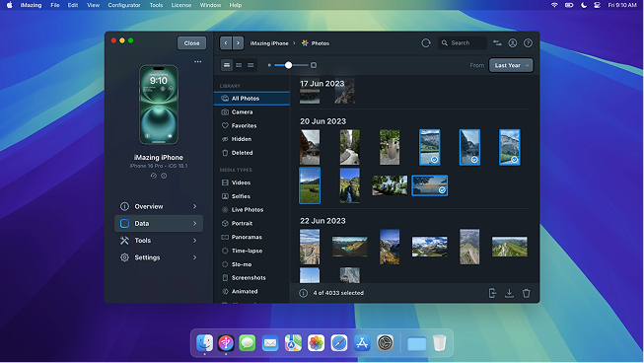Open Safari from the dock
Viewport: 644px width, 363px height.
tap(339, 343)
